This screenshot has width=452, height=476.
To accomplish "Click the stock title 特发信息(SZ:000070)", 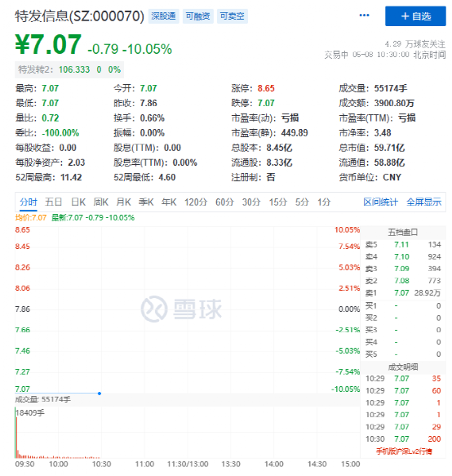I will 79,16.
